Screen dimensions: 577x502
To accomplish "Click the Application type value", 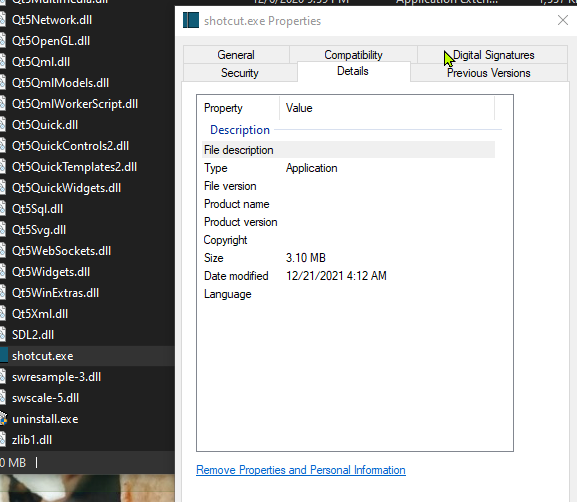I will click(x=312, y=168).
